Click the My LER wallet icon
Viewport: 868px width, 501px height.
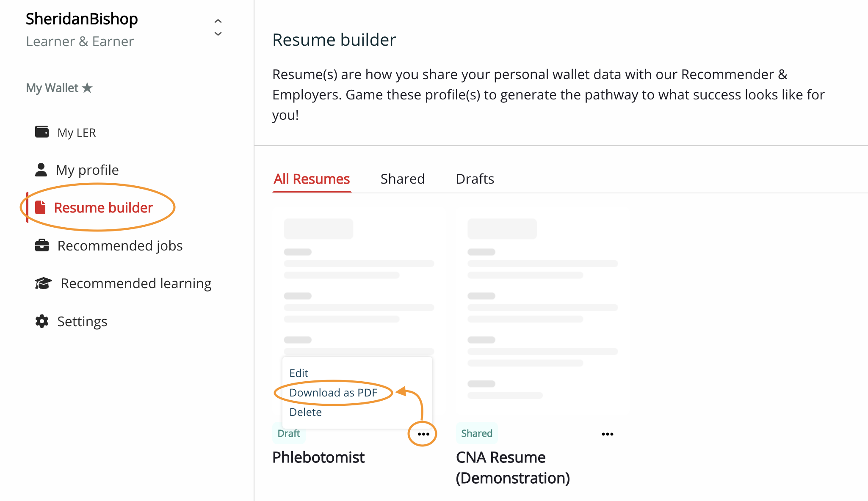tap(42, 132)
